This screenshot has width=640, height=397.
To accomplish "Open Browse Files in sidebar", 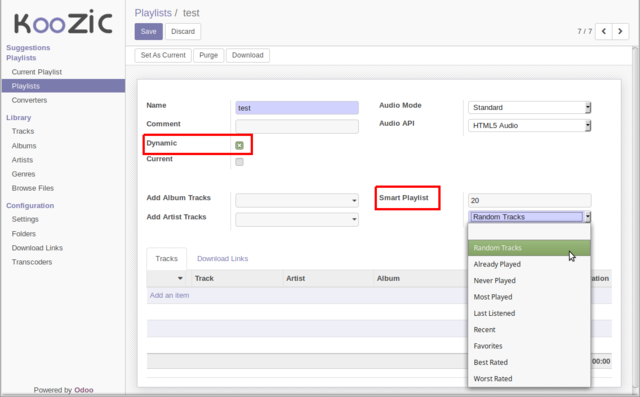I will [33, 188].
